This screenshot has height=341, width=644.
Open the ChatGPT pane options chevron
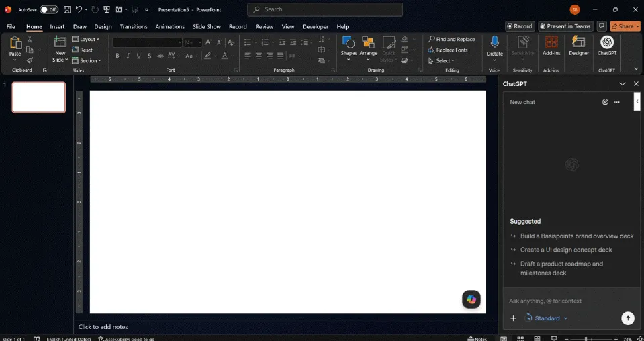coord(623,84)
